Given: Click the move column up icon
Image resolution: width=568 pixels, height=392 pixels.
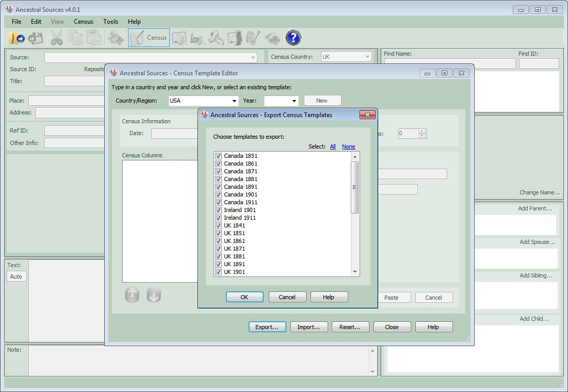Looking at the screenshot, I should click(132, 295).
